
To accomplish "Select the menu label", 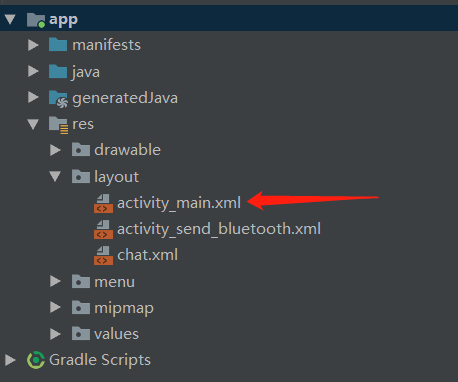I will click(114, 282).
